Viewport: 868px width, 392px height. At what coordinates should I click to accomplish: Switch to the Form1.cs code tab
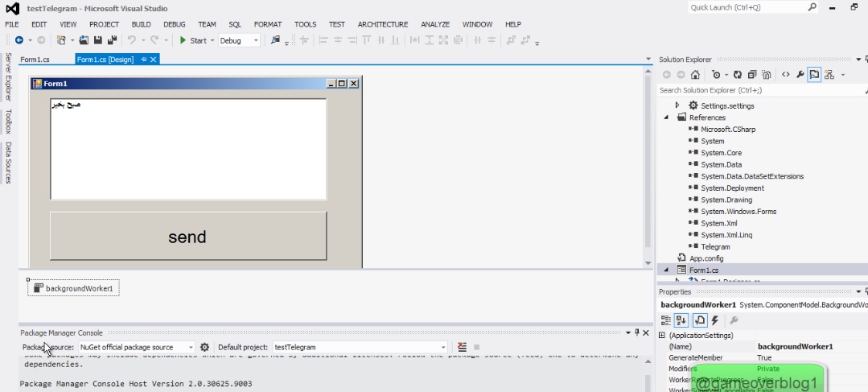click(35, 60)
